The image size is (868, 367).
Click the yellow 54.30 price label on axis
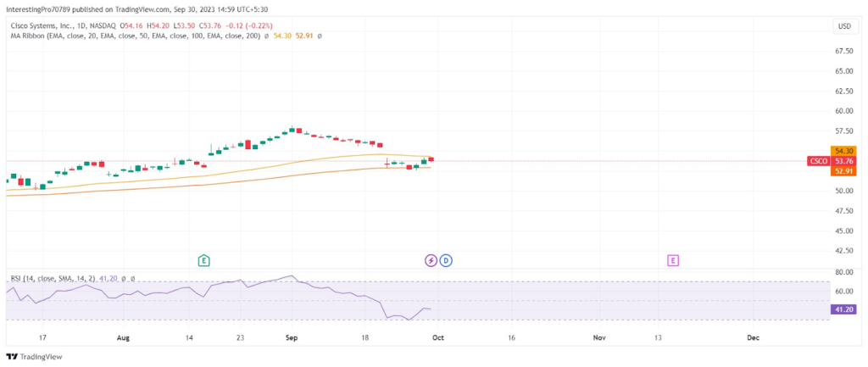click(843, 151)
